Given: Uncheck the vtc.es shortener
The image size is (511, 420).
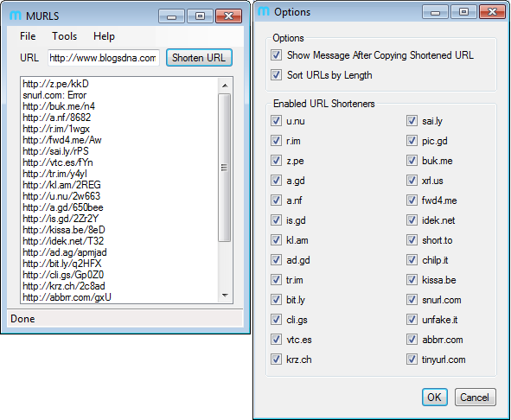Looking at the screenshot, I should 276,340.
